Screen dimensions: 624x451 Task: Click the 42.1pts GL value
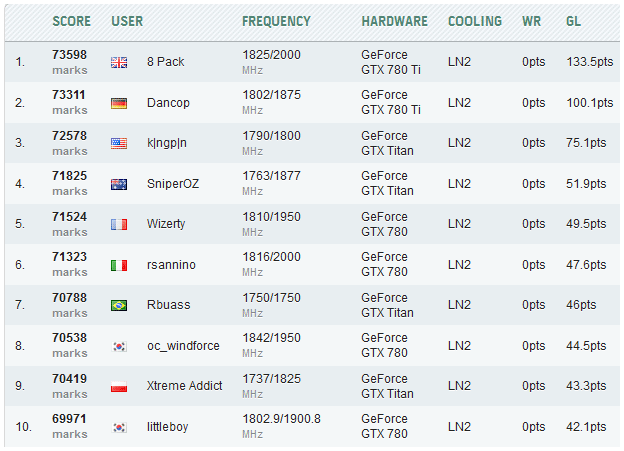point(586,427)
